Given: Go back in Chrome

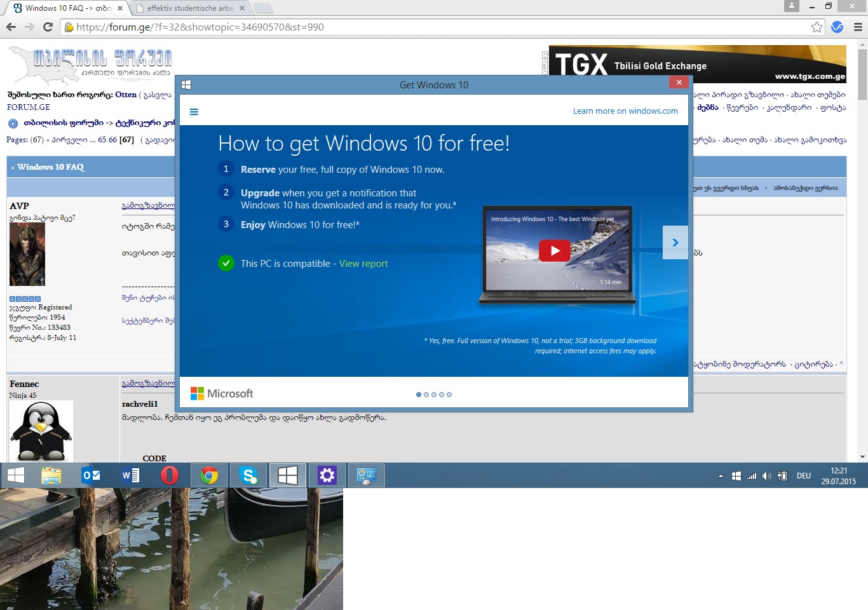Looking at the screenshot, I should pyautogui.click(x=11, y=27).
